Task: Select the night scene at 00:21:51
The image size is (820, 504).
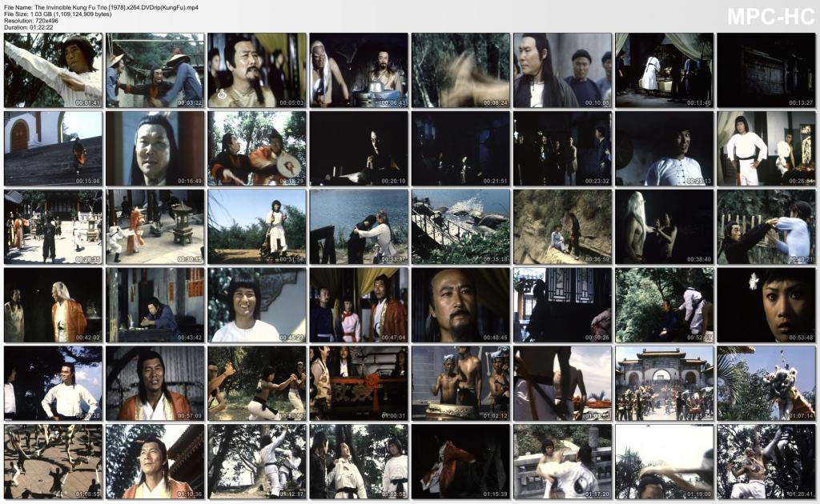Action: (460, 148)
